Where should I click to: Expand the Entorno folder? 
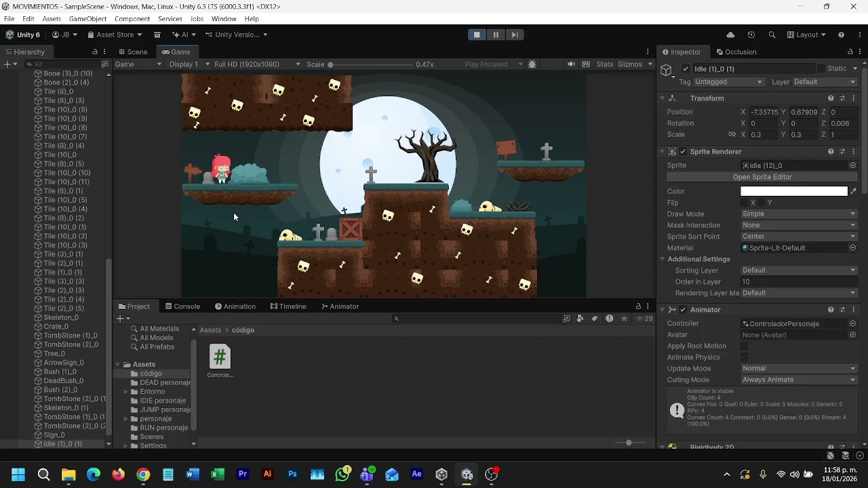tap(125, 392)
